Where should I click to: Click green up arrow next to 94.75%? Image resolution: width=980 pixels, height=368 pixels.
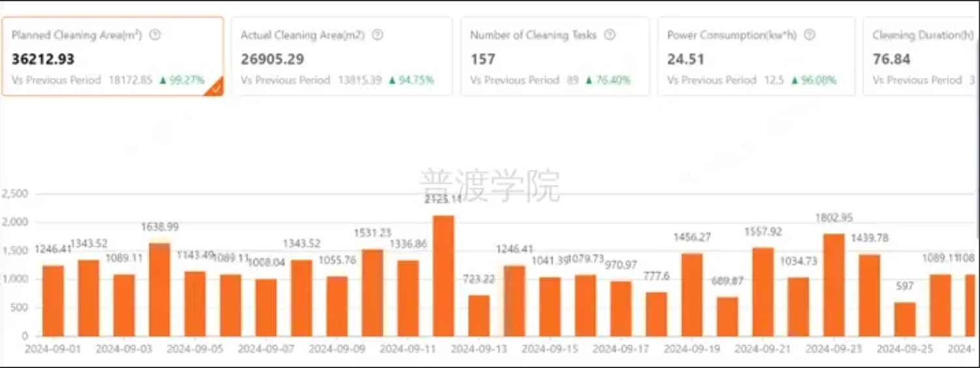click(392, 80)
